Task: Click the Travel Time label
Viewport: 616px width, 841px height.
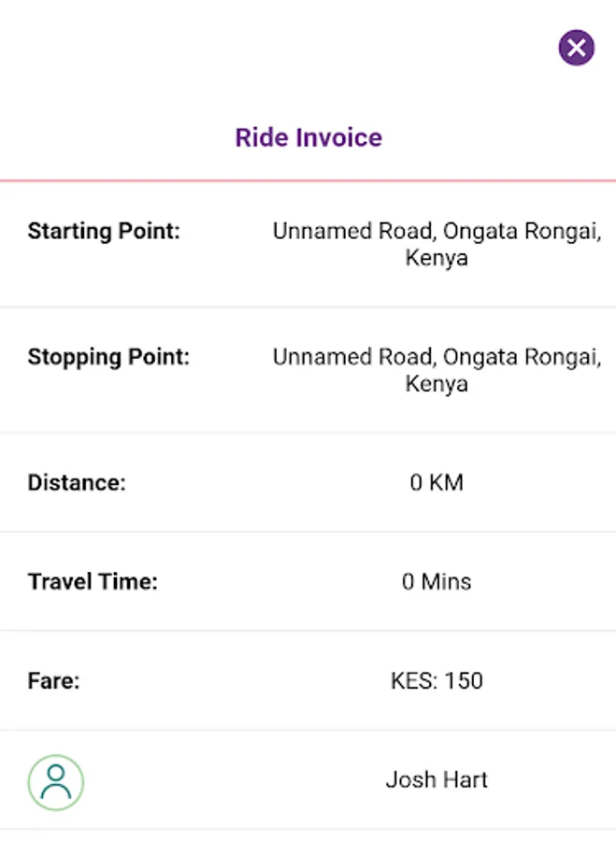Action: point(93,582)
